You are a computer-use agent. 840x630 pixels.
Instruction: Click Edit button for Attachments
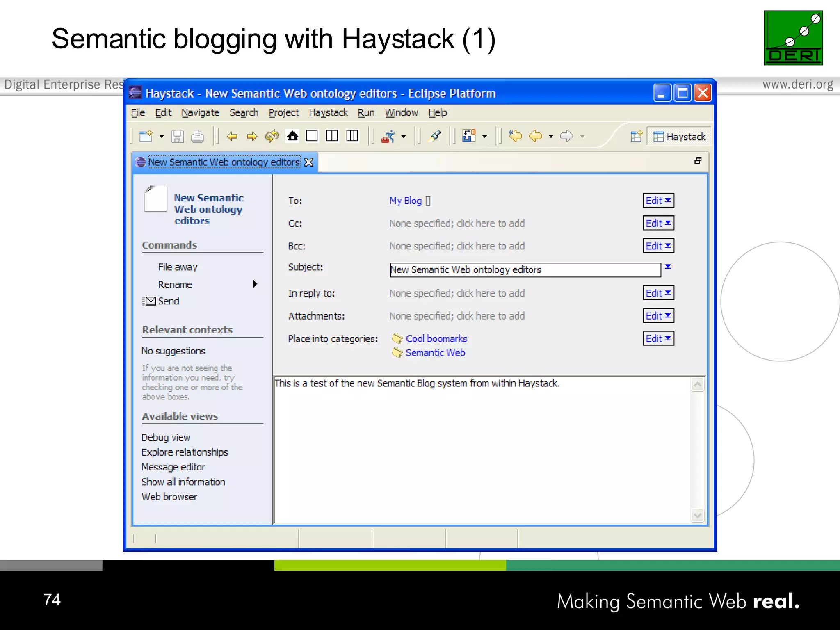point(658,315)
